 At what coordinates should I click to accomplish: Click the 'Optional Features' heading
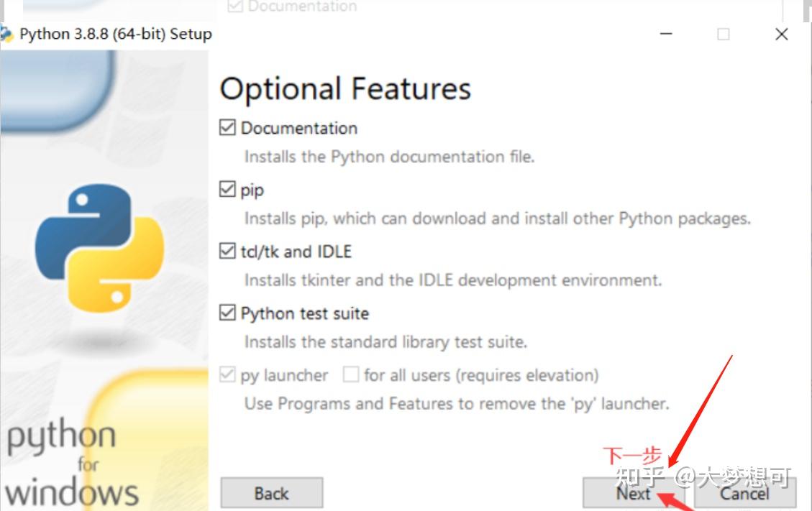pyautogui.click(x=345, y=88)
